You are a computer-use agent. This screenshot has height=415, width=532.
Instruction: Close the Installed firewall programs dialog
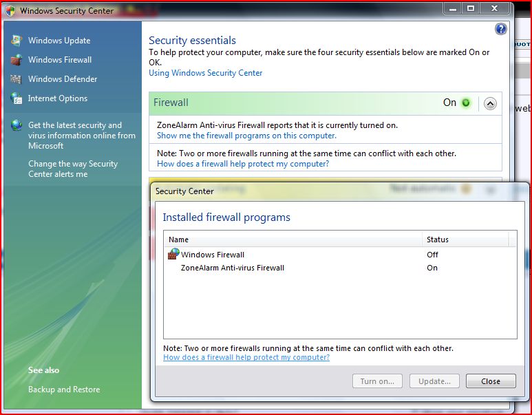[x=491, y=381]
